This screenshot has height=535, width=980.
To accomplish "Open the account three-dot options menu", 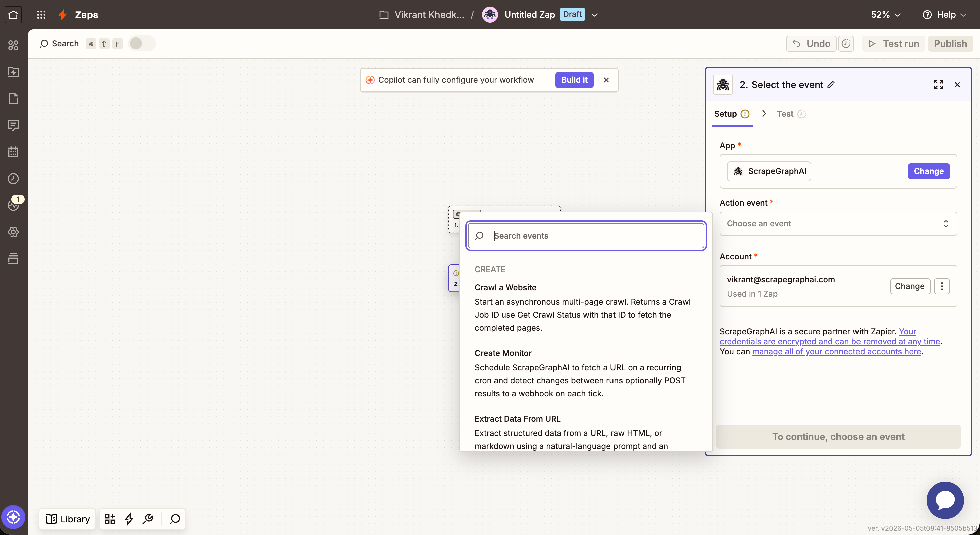I will point(942,286).
